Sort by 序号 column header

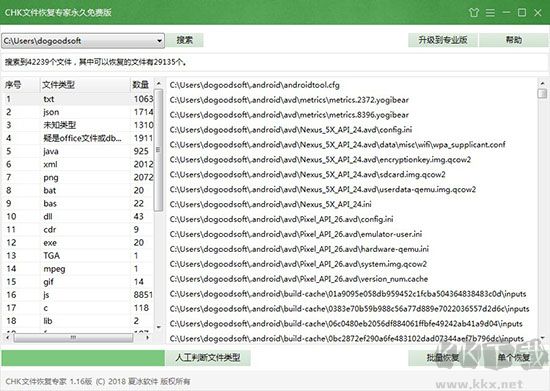[21, 85]
